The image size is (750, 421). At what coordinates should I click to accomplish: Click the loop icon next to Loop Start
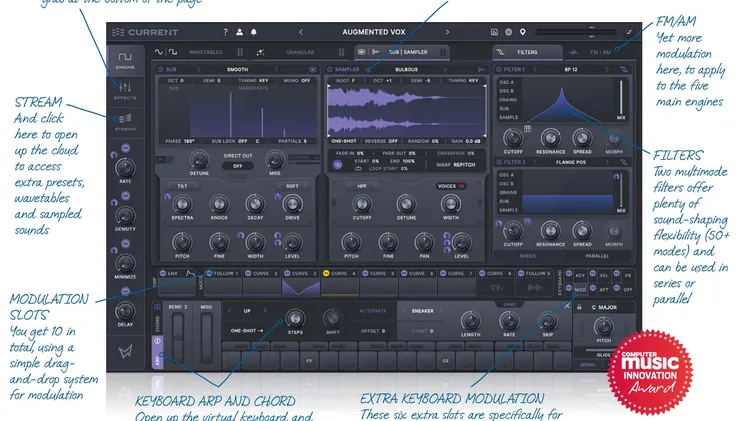[x=358, y=169]
